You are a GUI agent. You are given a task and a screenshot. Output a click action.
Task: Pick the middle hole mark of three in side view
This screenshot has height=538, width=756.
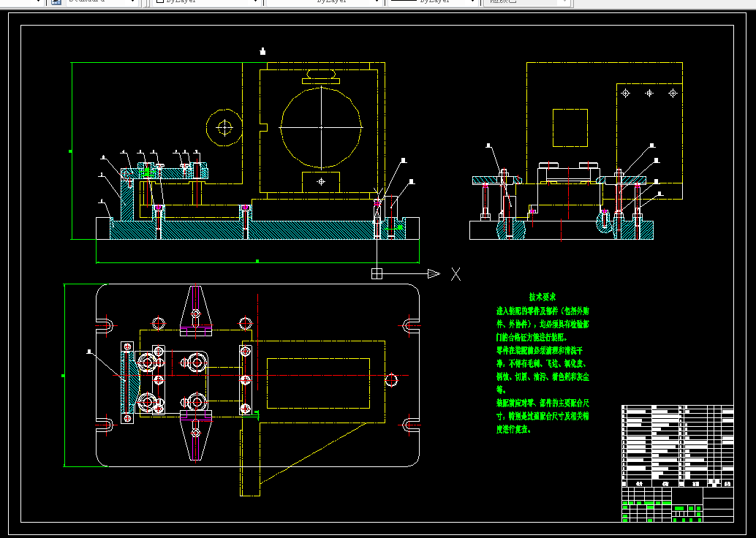[x=649, y=93]
